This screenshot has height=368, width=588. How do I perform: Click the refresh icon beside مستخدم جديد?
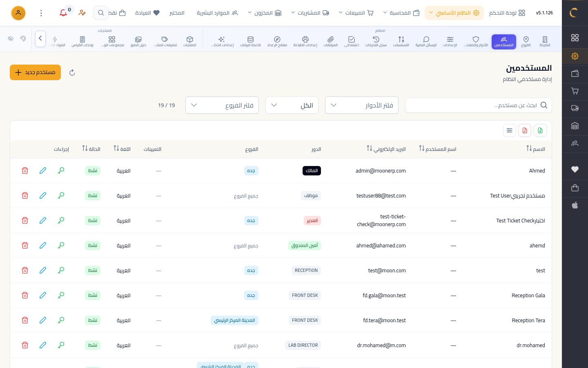point(72,72)
